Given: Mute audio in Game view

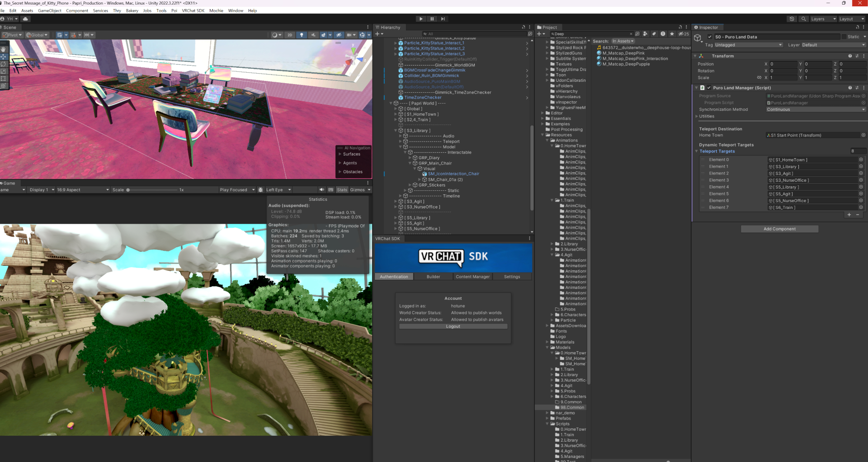Looking at the screenshot, I should click(321, 190).
